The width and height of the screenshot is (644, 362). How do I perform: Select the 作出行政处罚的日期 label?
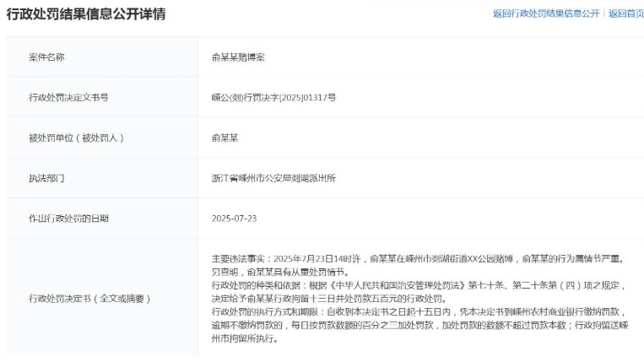68,218
